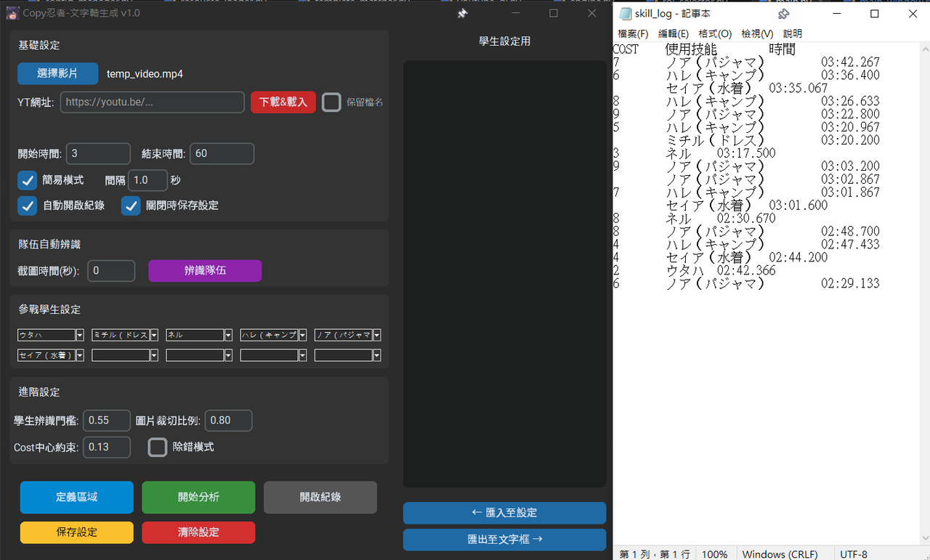
Task: Click the 截圖時間(秒) input field
Action: [x=111, y=271]
